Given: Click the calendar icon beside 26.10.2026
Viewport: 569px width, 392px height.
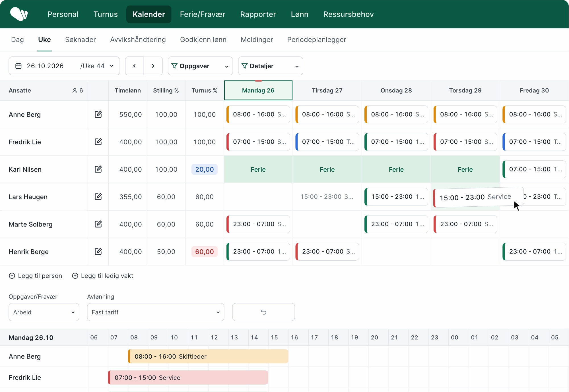Looking at the screenshot, I should [x=18, y=66].
